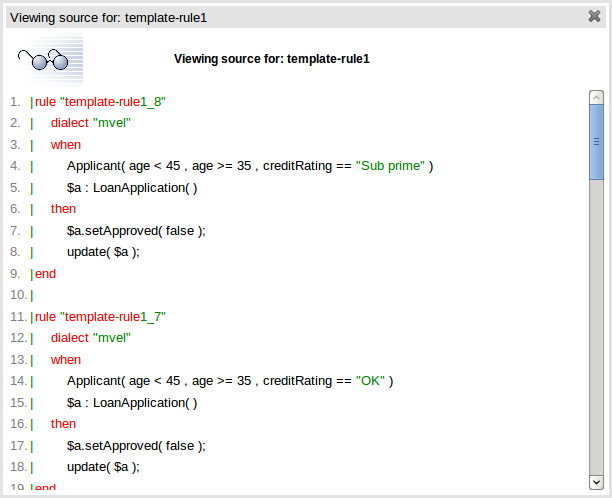Screen dimensions: 612x498
Task: Click the "mvel" dialect string on line 2
Action: coord(111,123)
